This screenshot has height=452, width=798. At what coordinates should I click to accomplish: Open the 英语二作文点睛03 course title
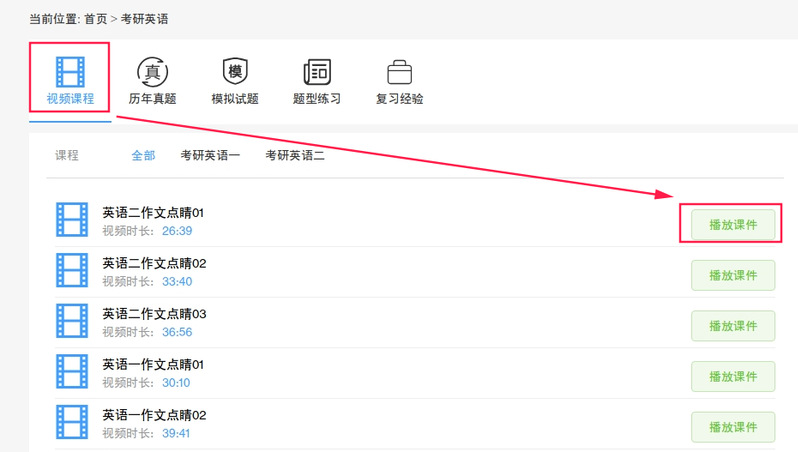[x=154, y=314]
